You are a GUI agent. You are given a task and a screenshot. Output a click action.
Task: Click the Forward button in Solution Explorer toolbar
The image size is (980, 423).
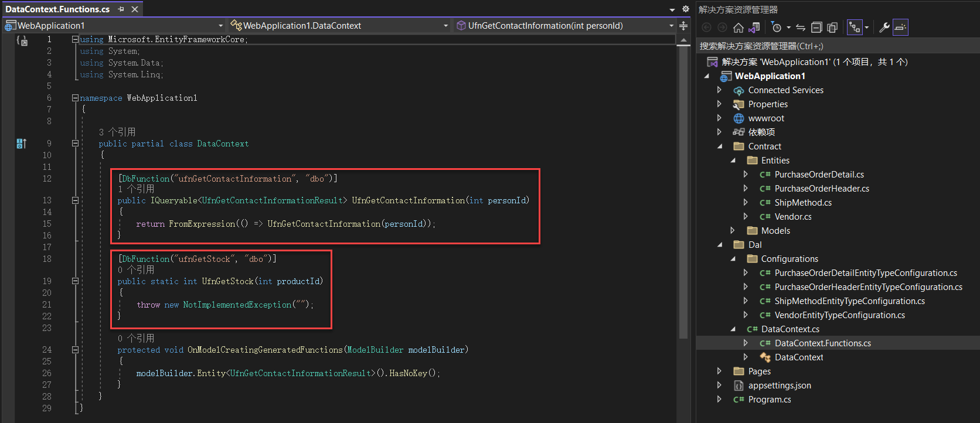pyautogui.click(x=722, y=28)
